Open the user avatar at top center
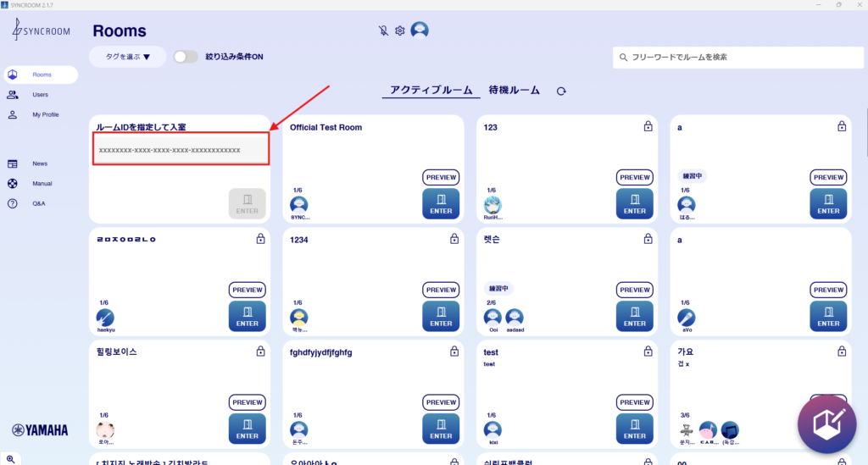 (420, 30)
